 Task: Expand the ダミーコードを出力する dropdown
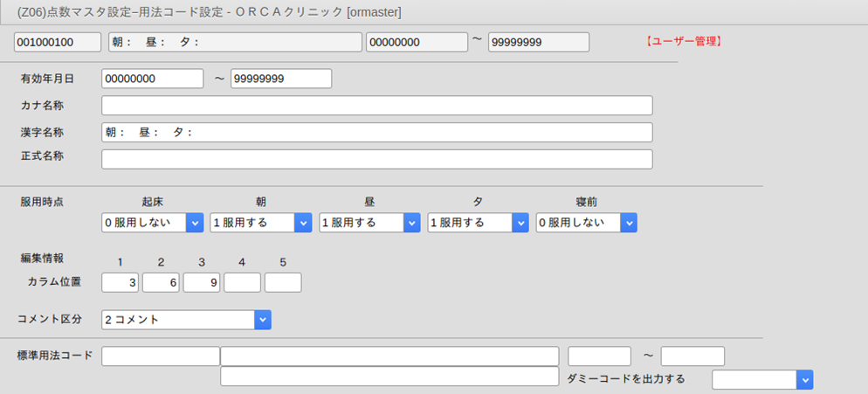click(762, 379)
